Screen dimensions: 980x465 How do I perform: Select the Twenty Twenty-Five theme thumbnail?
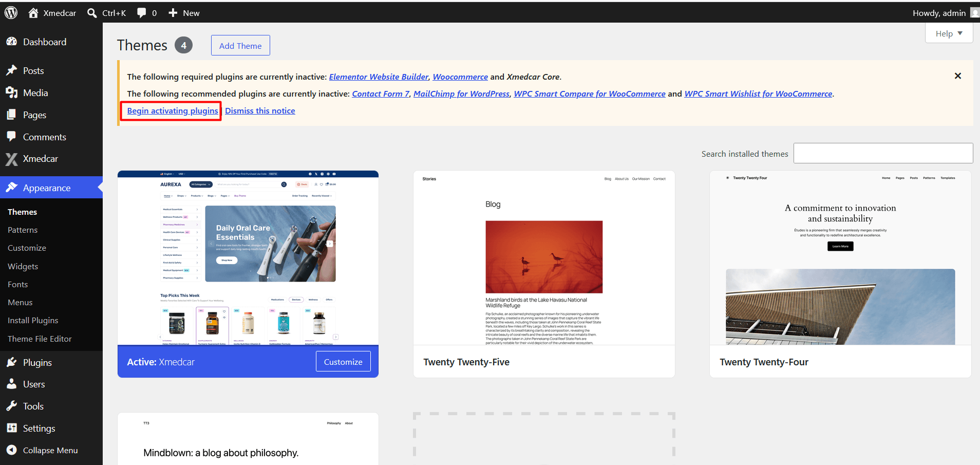point(544,258)
